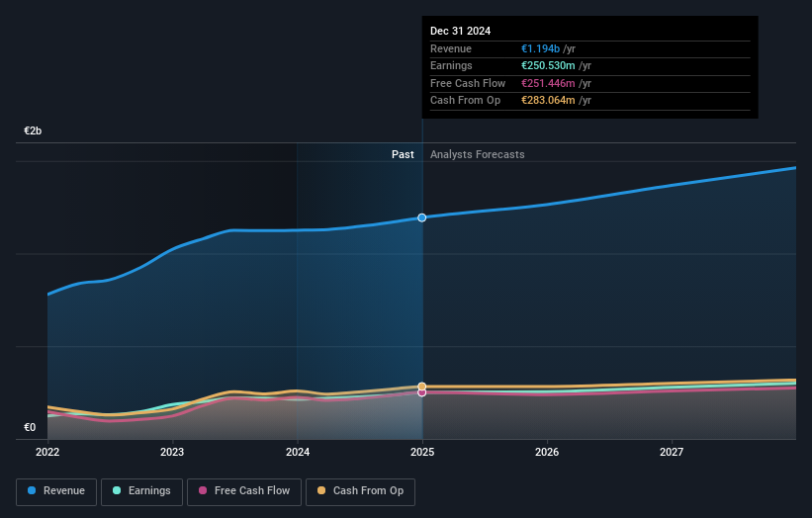Image resolution: width=812 pixels, height=518 pixels.
Task: Toggle the Revenue legend button
Action: pyautogui.click(x=56, y=491)
